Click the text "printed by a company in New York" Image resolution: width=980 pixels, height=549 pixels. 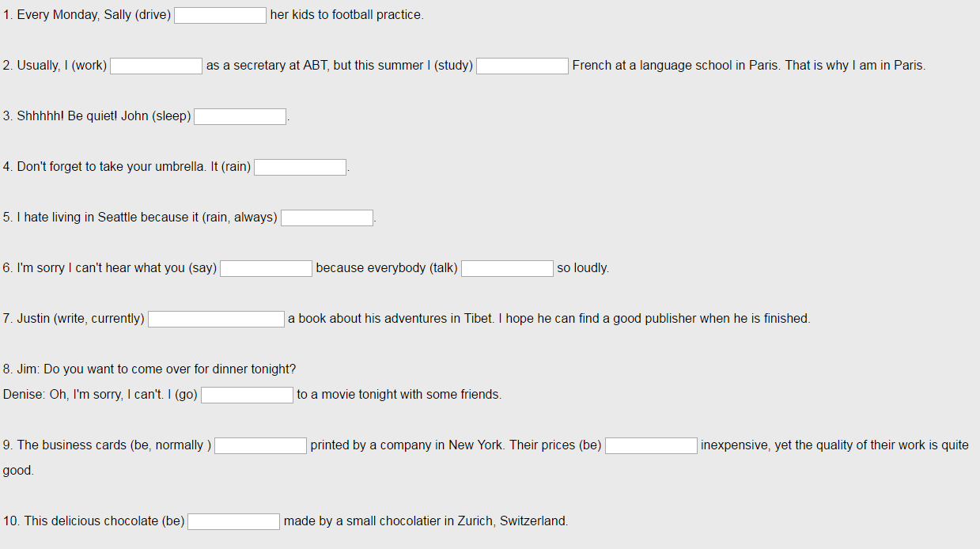click(406, 445)
